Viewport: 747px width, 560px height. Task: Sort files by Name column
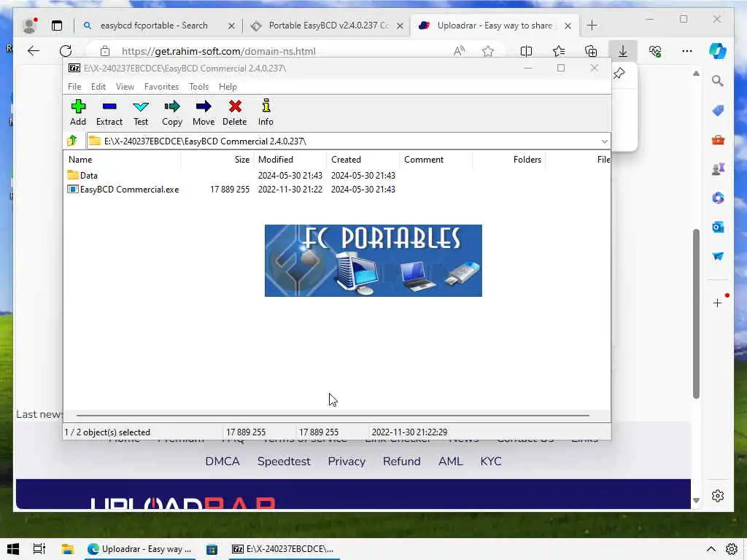coord(123,160)
